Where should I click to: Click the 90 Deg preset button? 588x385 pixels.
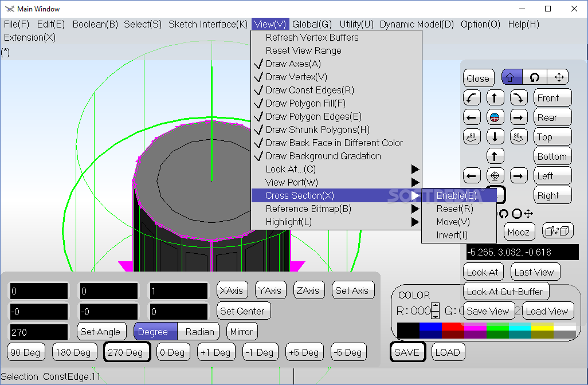point(26,352)
